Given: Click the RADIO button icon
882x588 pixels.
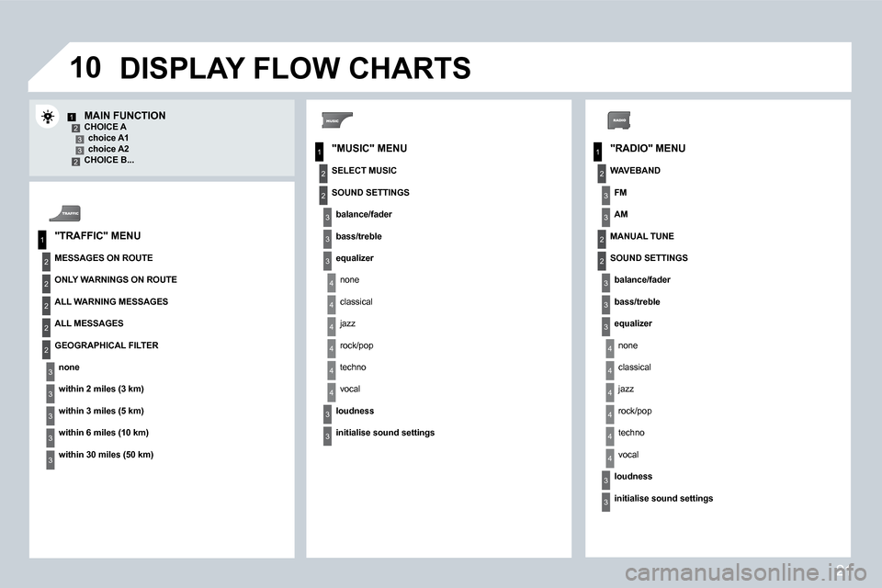Looking at the screenshot, I should coord(618,119).
